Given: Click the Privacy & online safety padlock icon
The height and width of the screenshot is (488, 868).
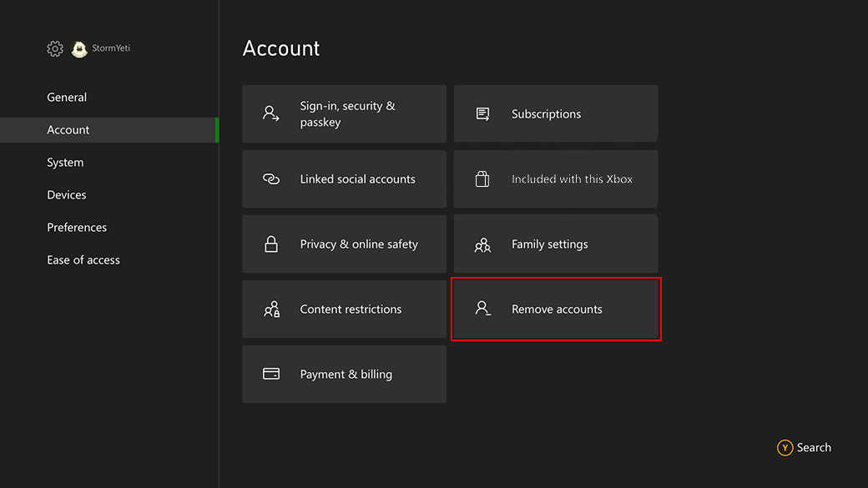Looking at the screenshot, I should [x=270, y=244].
